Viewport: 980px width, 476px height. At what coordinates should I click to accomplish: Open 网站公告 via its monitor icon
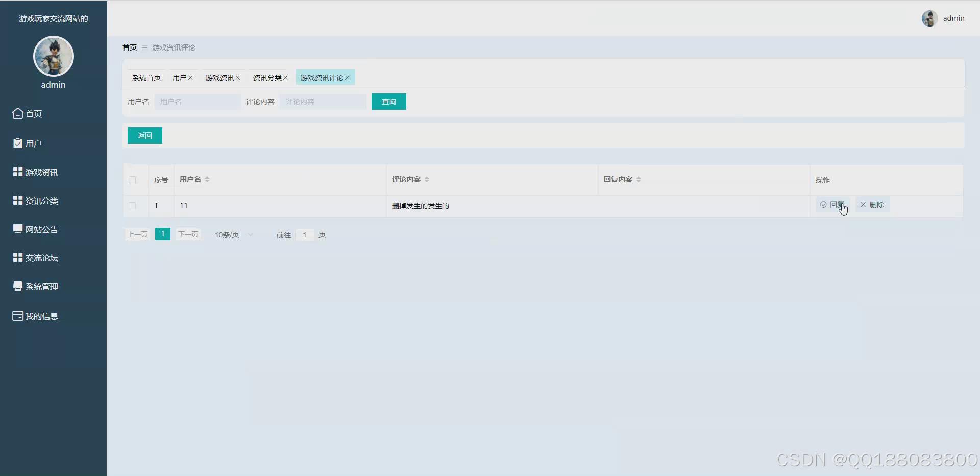[17, 229]
